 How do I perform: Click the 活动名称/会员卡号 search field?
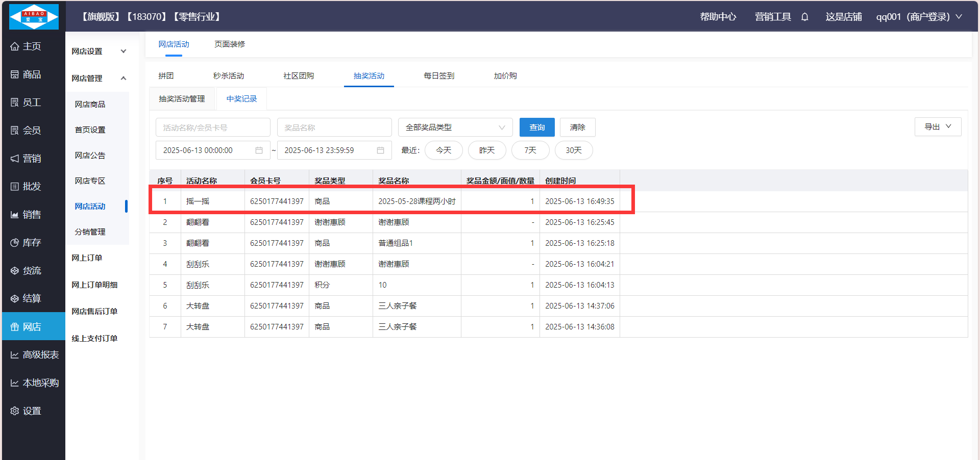point(213,127)
